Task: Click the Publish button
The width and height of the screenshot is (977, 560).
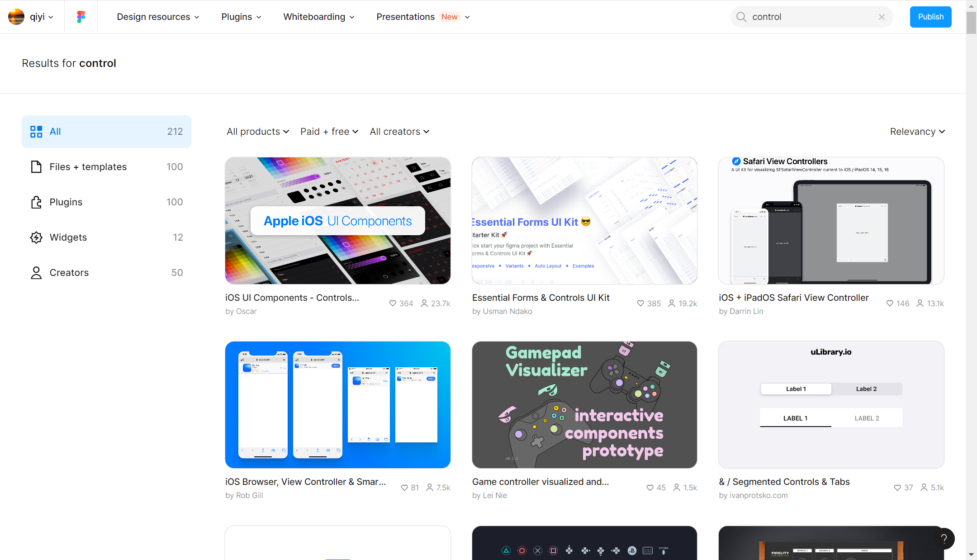Action: coord(931,17)
